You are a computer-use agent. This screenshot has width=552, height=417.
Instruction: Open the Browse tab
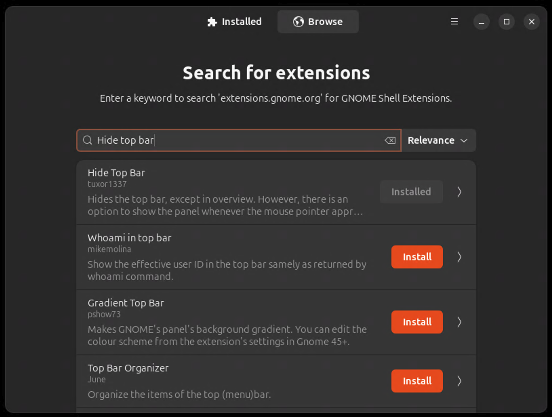318,22
